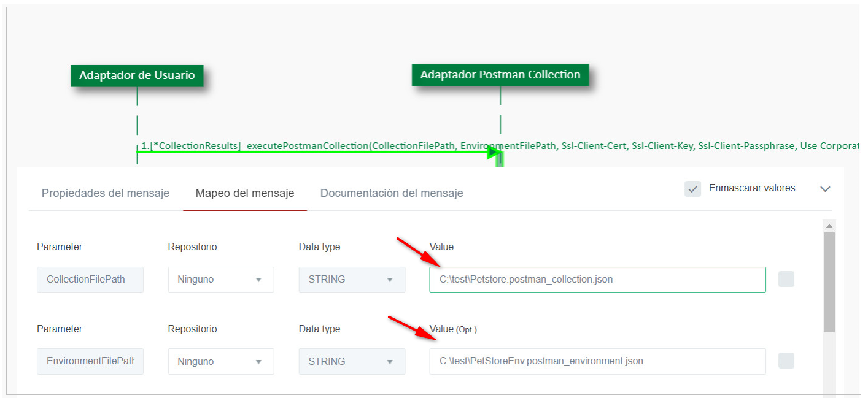Click the CollectionFilePath parameter field
868x398 pixels.
click(x=90, y=280)
